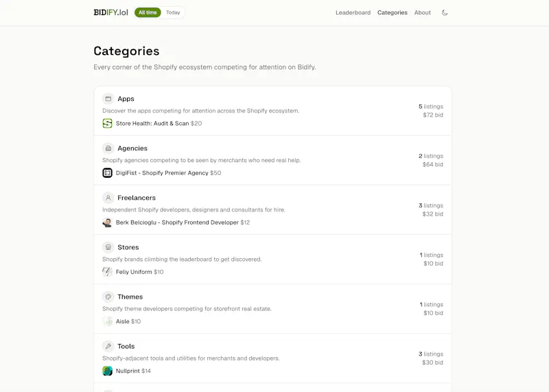Click the Agencies description about merchants
This screenshot has width=549, height=392.
202,160
